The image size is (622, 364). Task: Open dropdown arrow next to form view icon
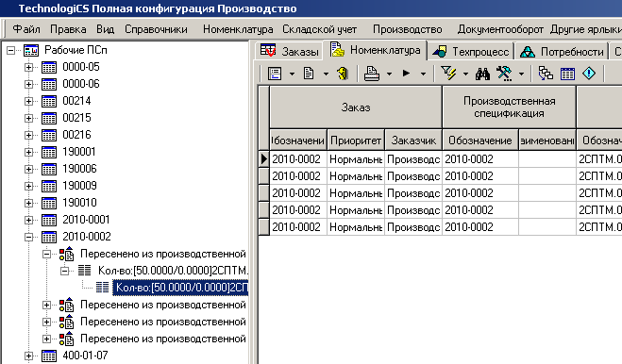292,74
